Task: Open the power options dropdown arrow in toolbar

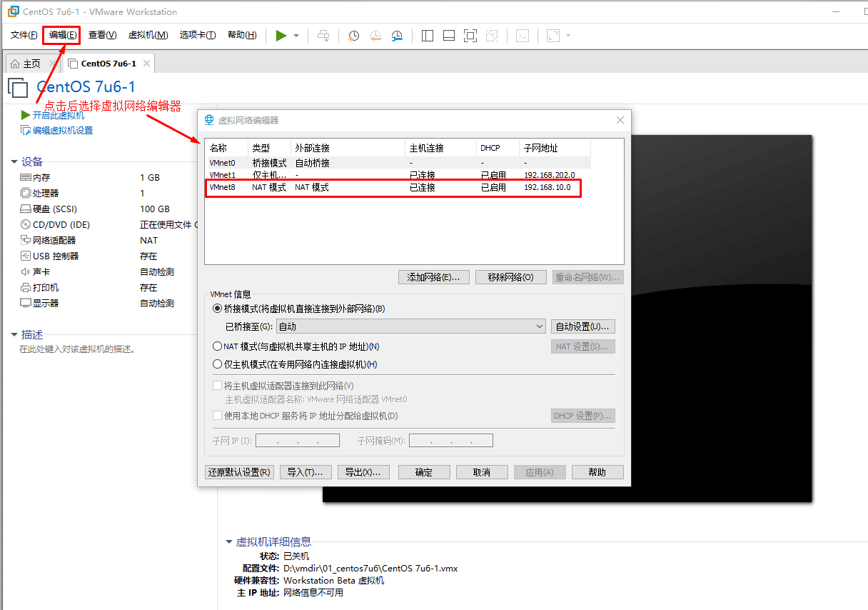Action: (x=296, y=36)
